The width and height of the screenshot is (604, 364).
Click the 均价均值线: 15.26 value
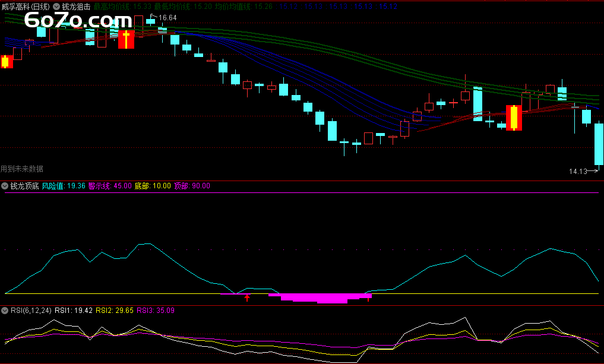(244, 7)
